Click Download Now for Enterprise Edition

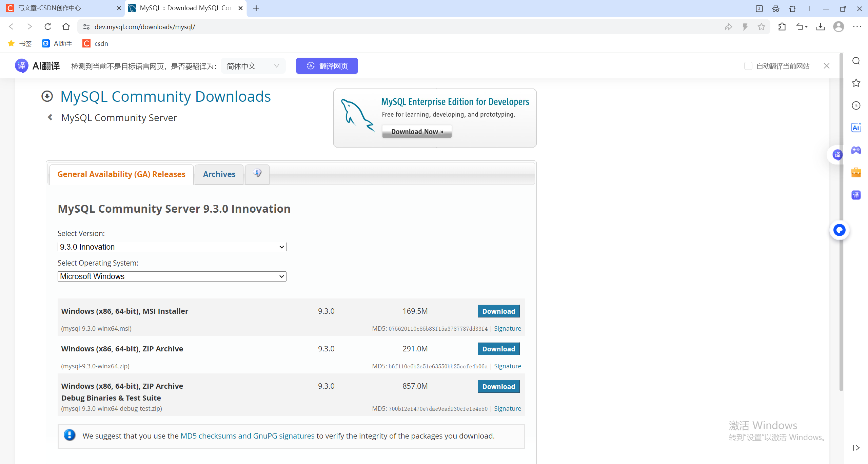point(417,132)
